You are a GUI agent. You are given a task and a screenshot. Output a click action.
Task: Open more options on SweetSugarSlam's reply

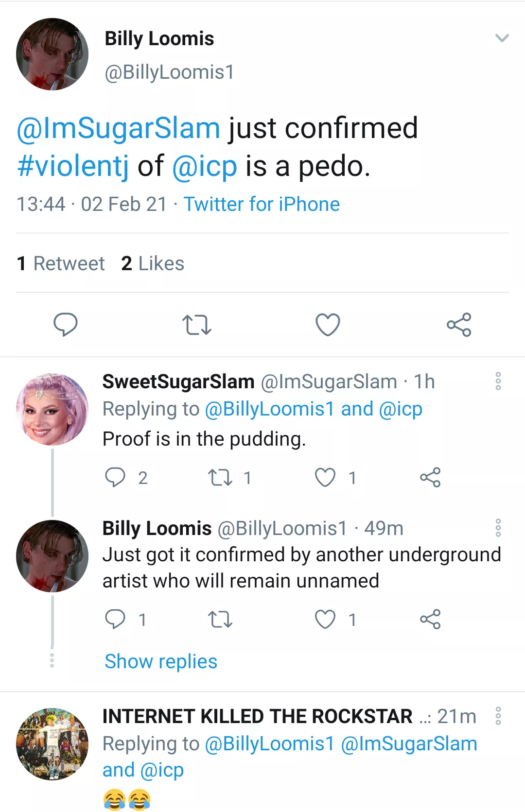tap(498, 381)
